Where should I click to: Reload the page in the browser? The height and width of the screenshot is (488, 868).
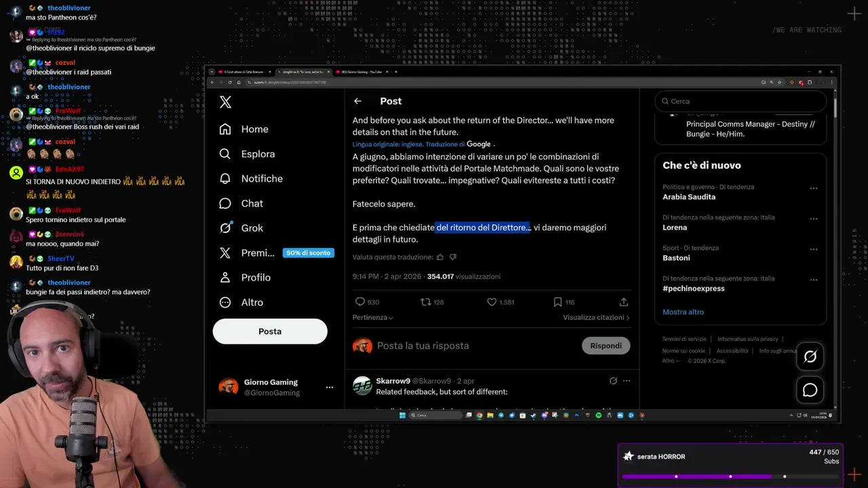(230, 82)
